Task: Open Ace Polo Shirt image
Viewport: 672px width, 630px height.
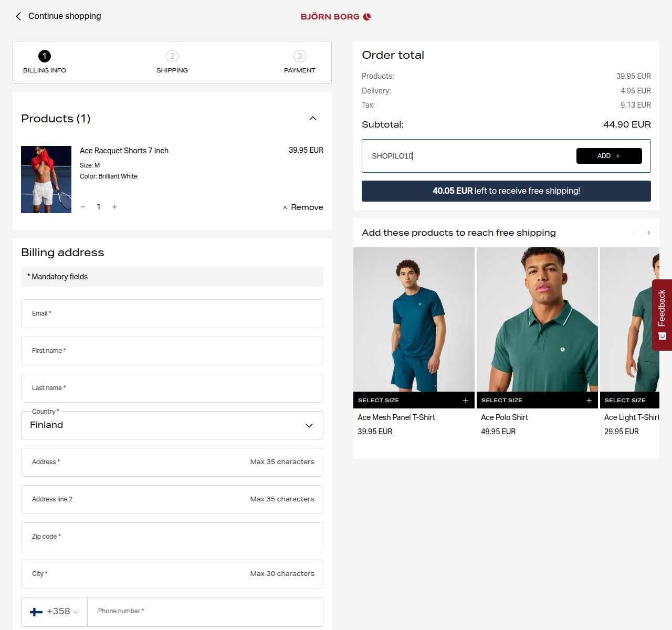Action: (537, 319)
